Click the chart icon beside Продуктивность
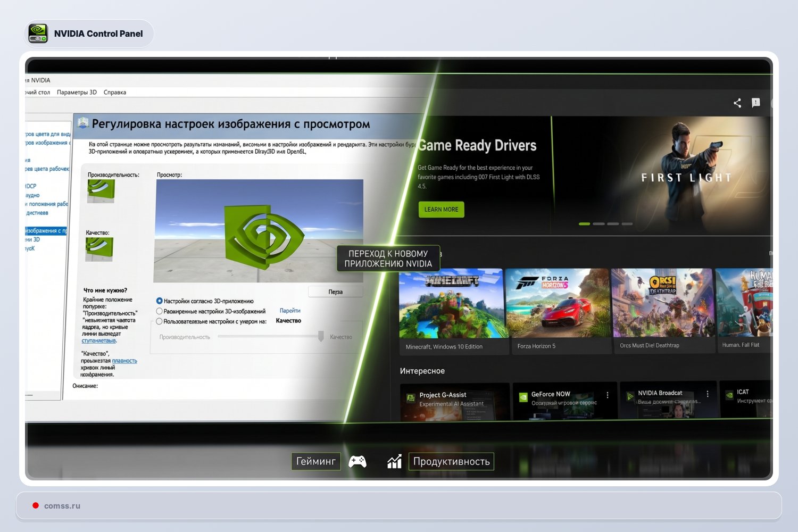 394,461
